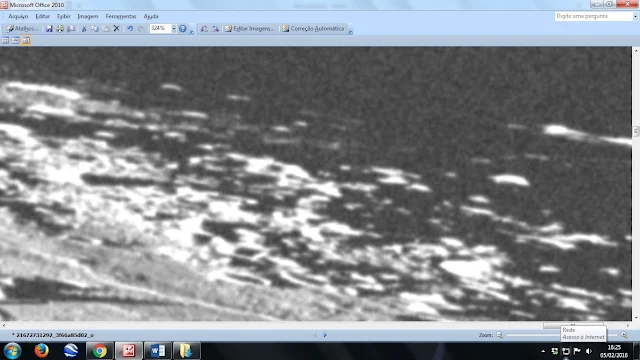Open Microsoft Word from the taskbar

(x=158, y=351)
